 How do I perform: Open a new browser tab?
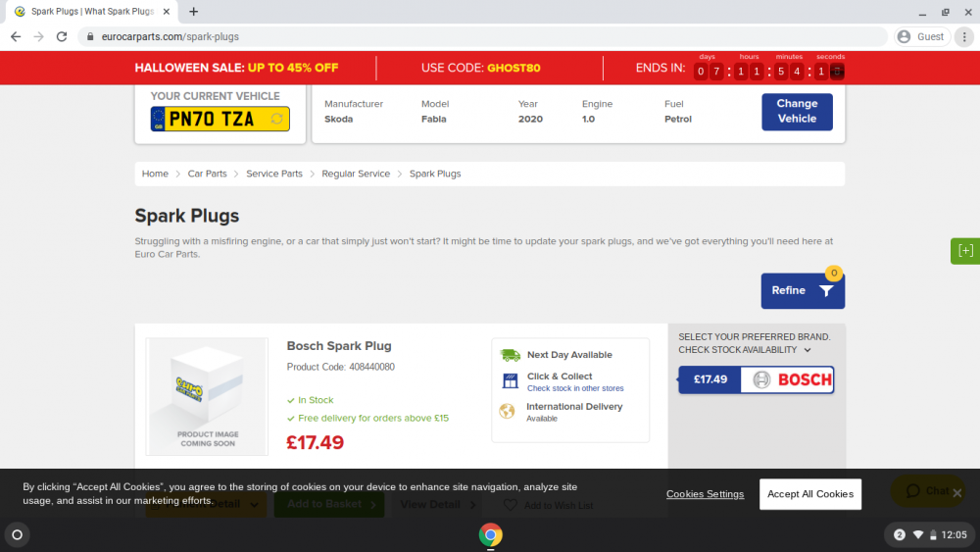194,11
